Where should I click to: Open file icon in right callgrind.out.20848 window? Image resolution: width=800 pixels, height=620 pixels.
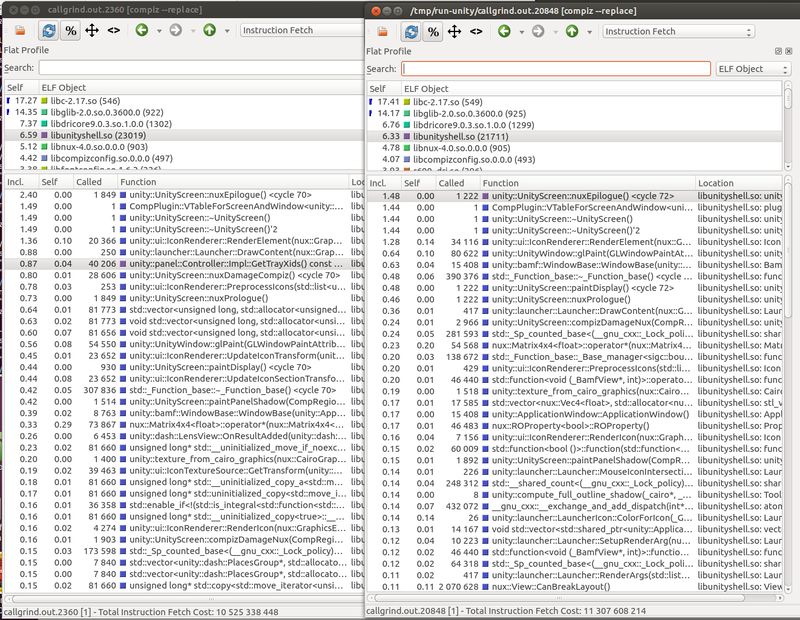(x=382, y=32)
